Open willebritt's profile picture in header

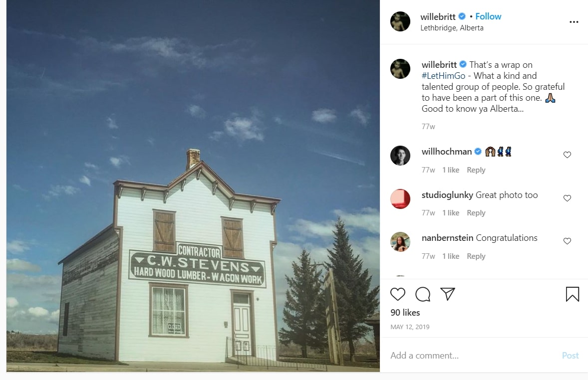pos(400,21)
